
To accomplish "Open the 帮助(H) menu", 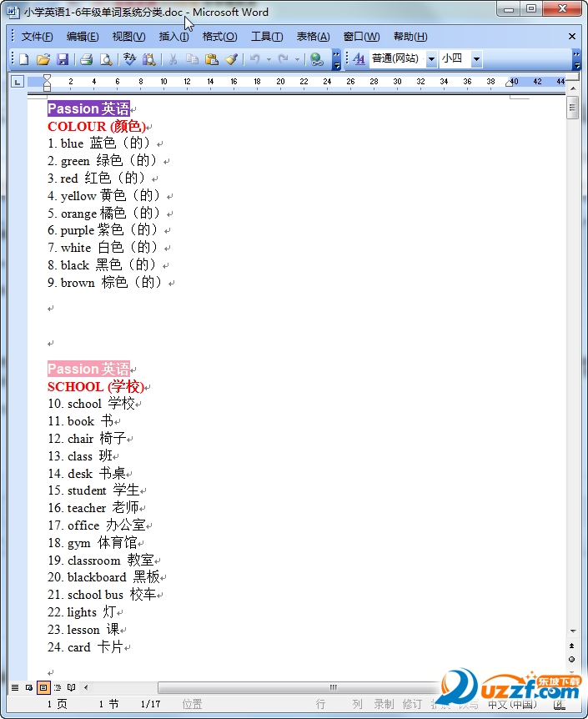I will [x=410, y=37].
